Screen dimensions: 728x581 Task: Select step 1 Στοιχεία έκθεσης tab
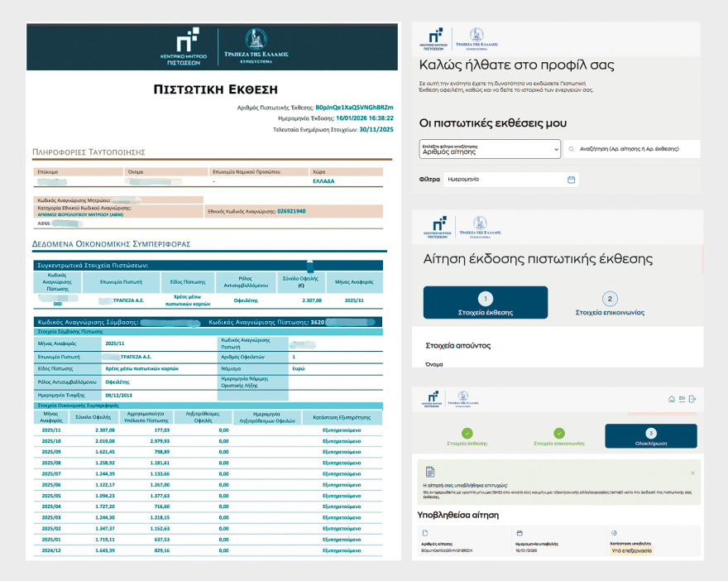point(485,304)
